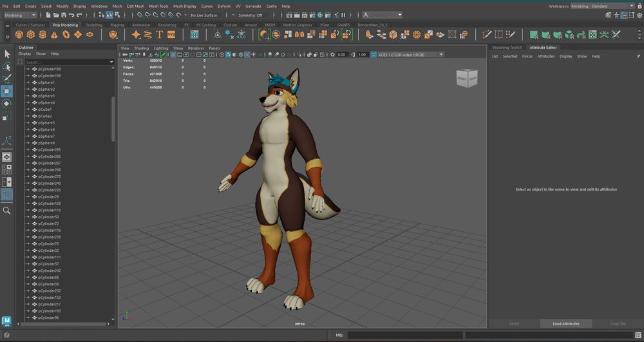The width and height of the screenshot is (644, 342).
Task: Click the Redo arrow icon
Action: [x=79, y=15]
